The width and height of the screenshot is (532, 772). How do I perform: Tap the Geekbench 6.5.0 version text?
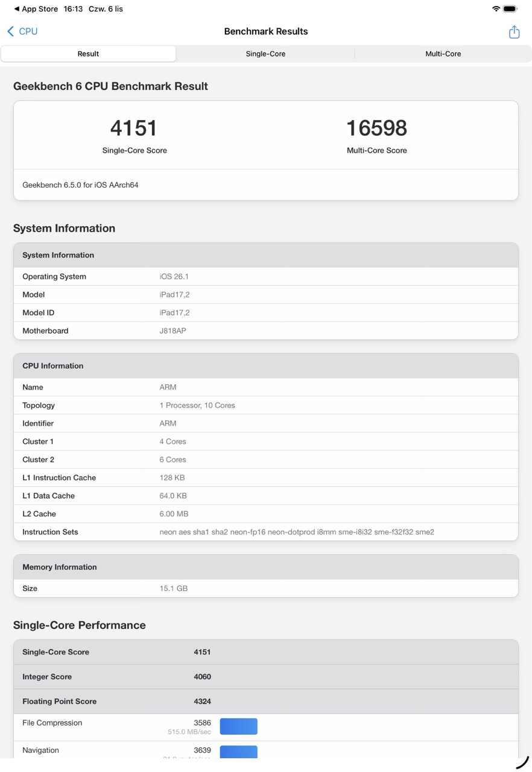80,185
